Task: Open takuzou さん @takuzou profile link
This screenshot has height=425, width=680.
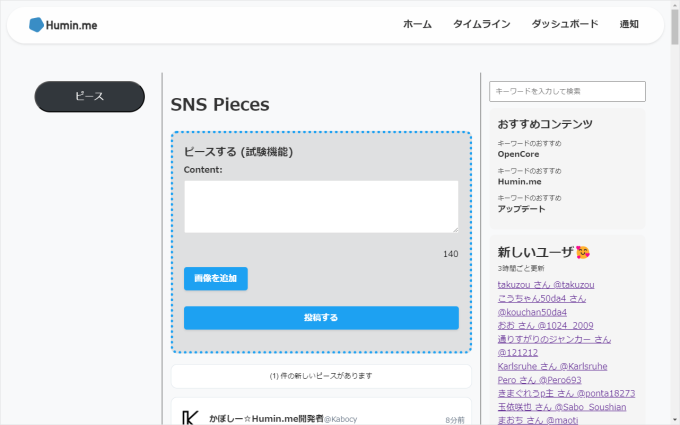Action: [546, 285]
